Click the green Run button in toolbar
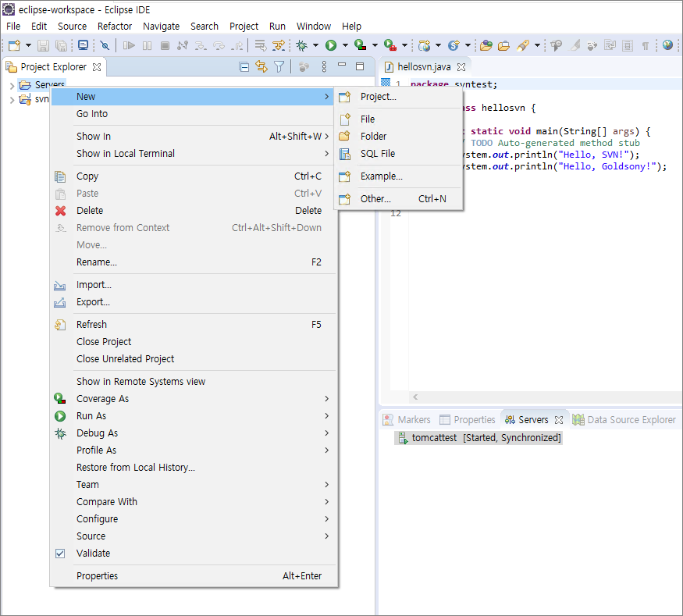 click(x=331, y=45)
